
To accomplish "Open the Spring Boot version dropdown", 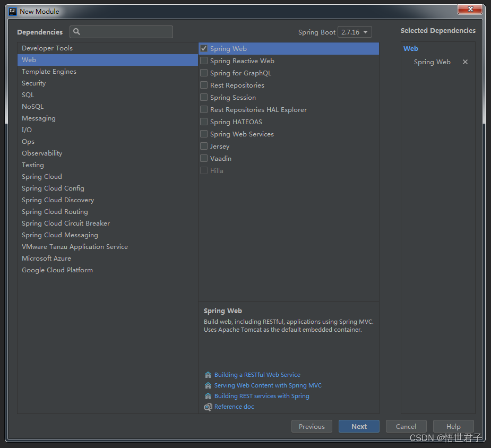I will (355, 32).
